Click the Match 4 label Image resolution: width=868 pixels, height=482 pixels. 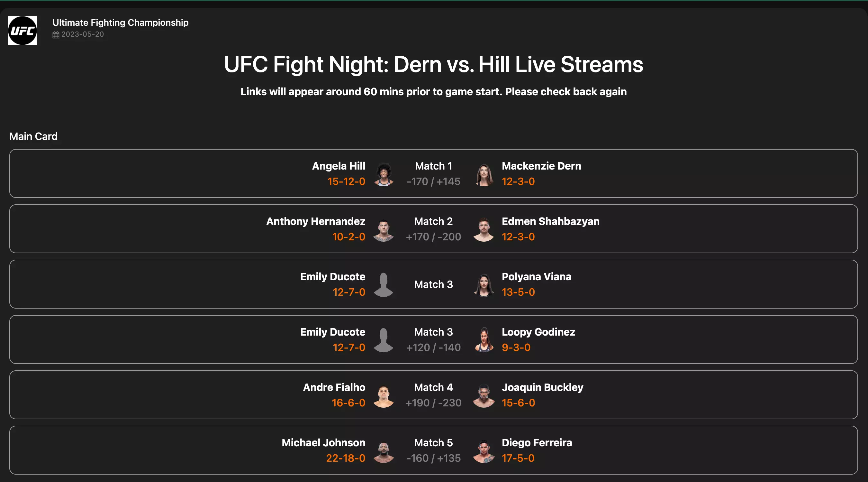[x=433, y=387]
